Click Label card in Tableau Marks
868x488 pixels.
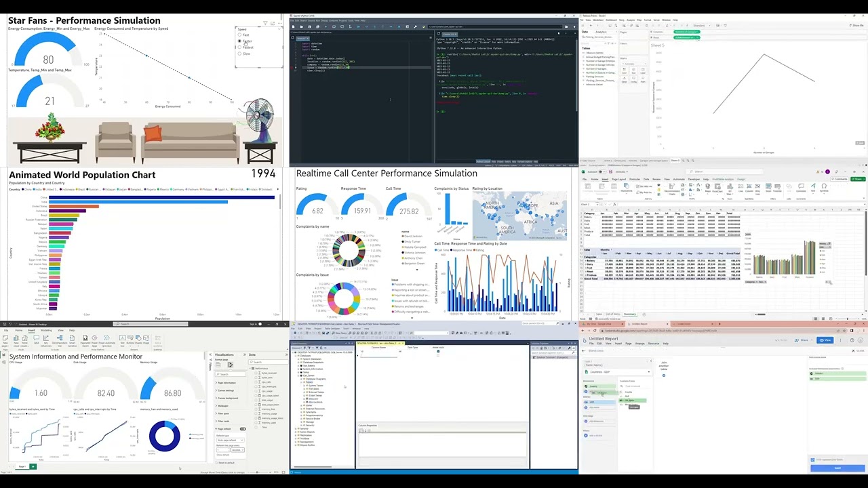pyautogui.click(x=643, y=70)
